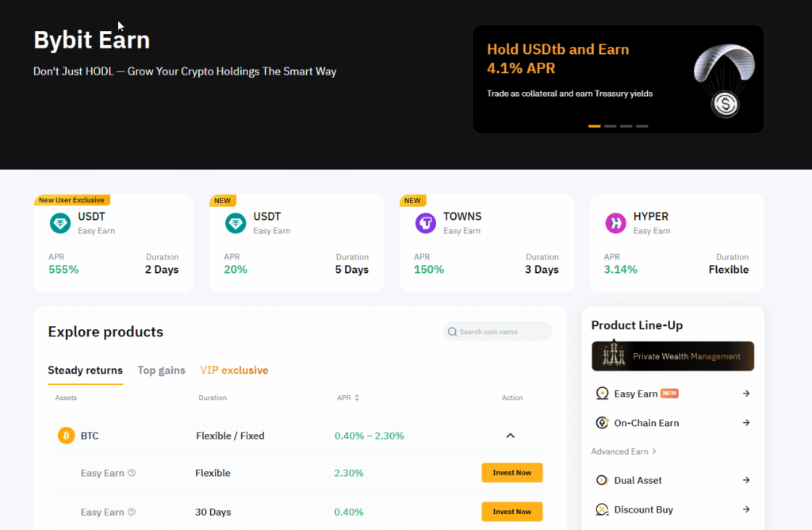The image size is (812, 530).
Task: Click the Explore products heading
Action: (x=105, y=332)
